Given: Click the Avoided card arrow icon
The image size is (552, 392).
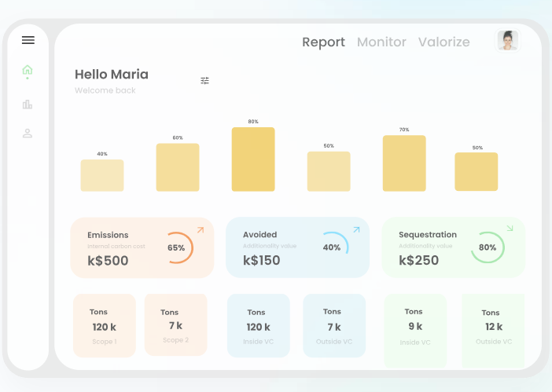Looking at the screenshot, I should pos(356,230).
